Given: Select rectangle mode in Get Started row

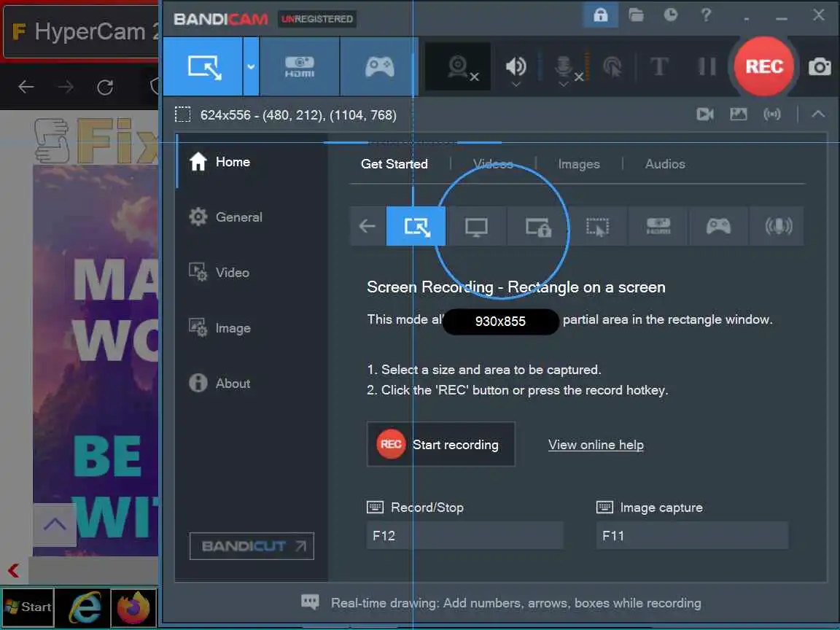Looking at the screenshot, I should 416,226.
